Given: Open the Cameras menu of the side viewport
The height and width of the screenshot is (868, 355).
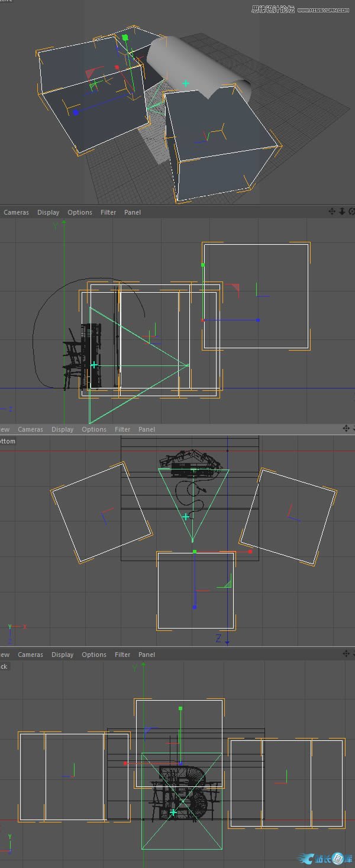Looking at the screenshot, I should point(16,212).
